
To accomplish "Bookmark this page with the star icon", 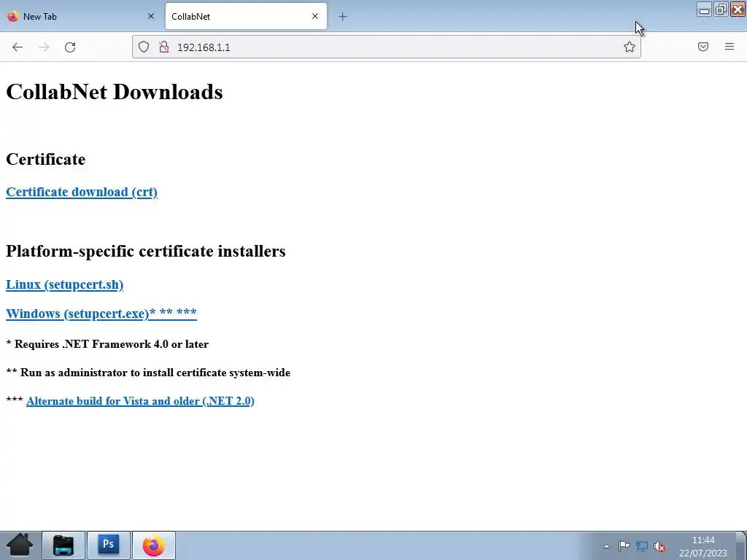I will pos(630,47).
